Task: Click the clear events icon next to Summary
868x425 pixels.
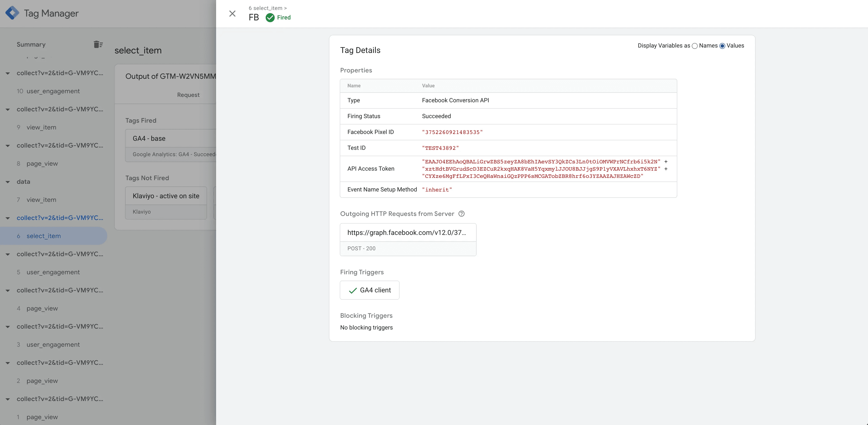Action: coord(98,44)
